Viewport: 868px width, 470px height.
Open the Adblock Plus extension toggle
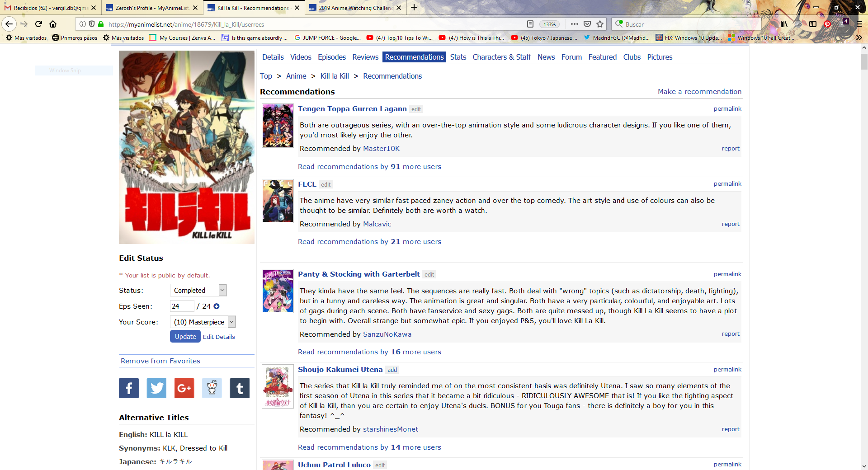click(798, 24)
